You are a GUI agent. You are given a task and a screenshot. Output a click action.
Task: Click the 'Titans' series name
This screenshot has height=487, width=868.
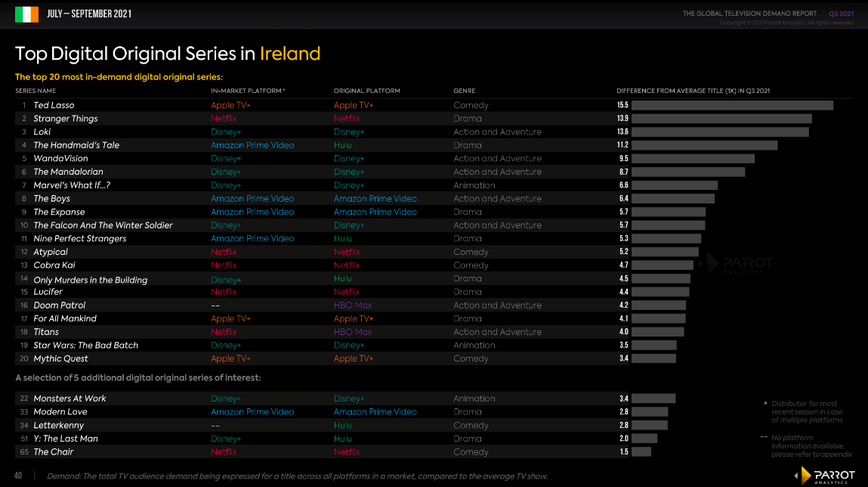coord(46,332)
